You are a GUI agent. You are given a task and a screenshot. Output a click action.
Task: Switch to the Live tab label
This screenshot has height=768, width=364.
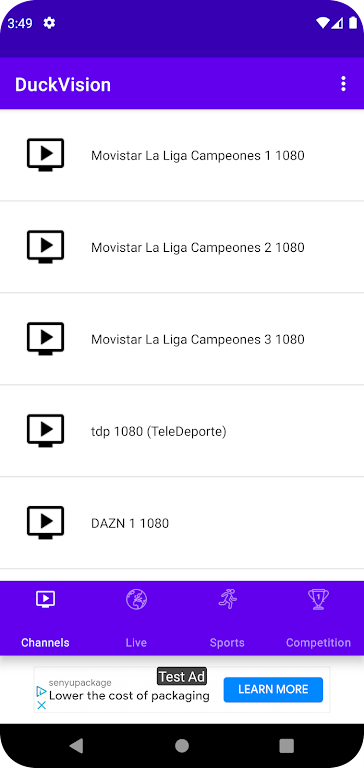point(136,643)
